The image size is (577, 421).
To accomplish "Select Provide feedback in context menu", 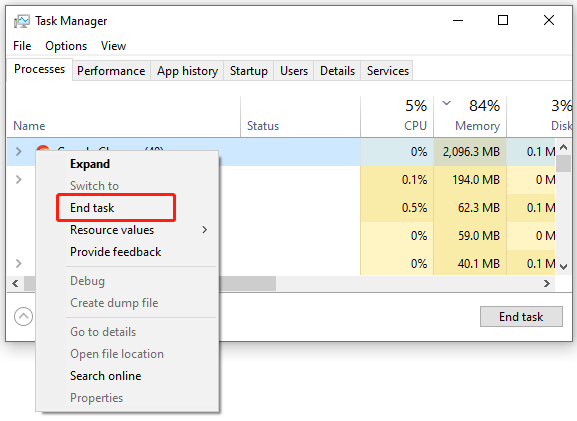I will click(x=127, y=252).
